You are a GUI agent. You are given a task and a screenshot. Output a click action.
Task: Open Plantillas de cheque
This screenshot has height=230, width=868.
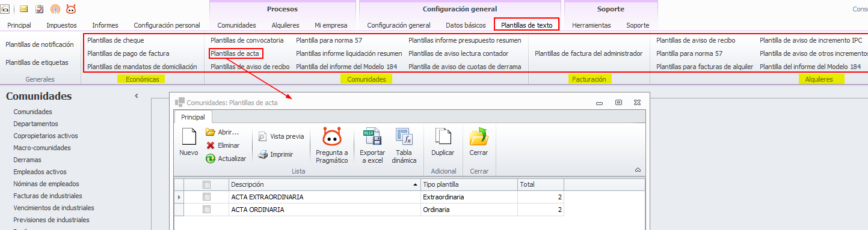115,40
